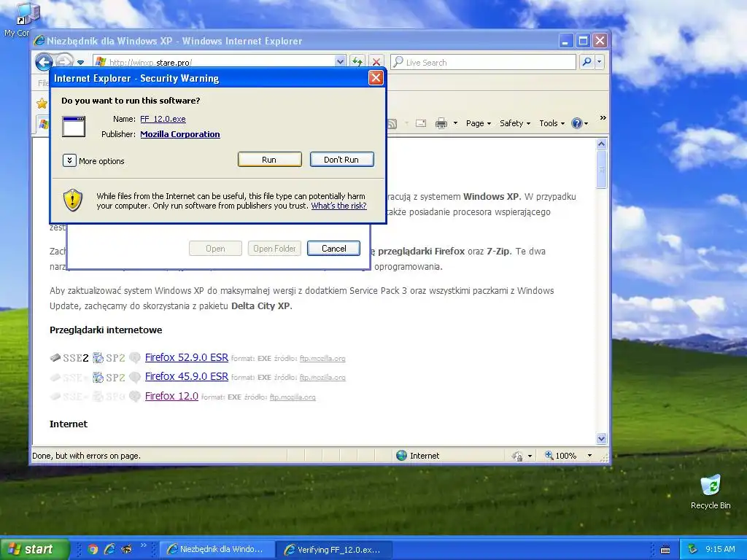Click the Favorites star icon
747x560 pixels.
42,104
